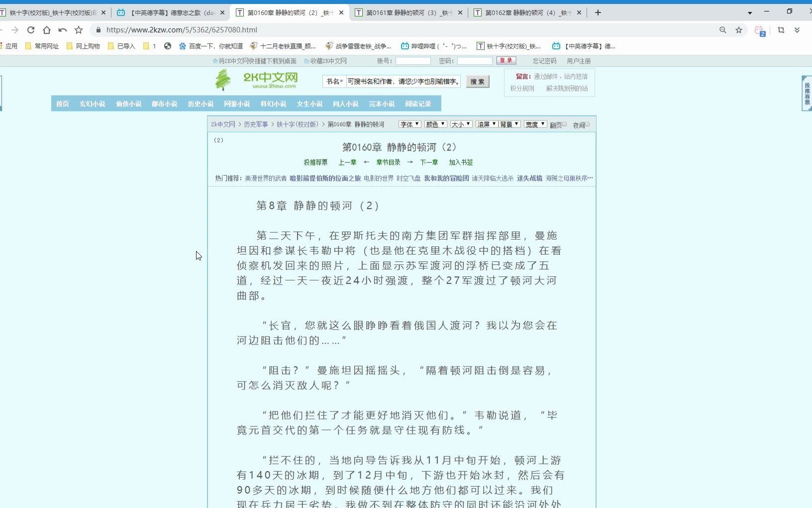Open the globe bookmark icon
This screenshot has width=812, height=508.
(x=168, y=46)
